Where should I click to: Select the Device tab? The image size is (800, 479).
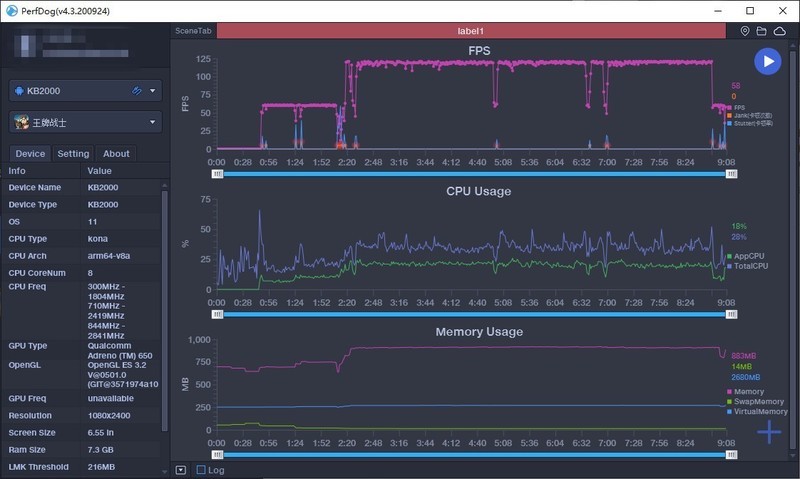click(x=30, y=154)
